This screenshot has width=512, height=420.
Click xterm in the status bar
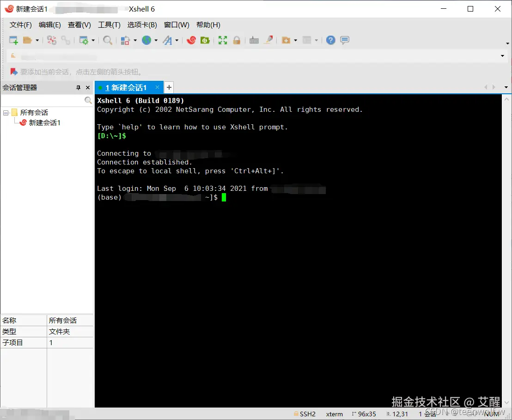(335, 414)
